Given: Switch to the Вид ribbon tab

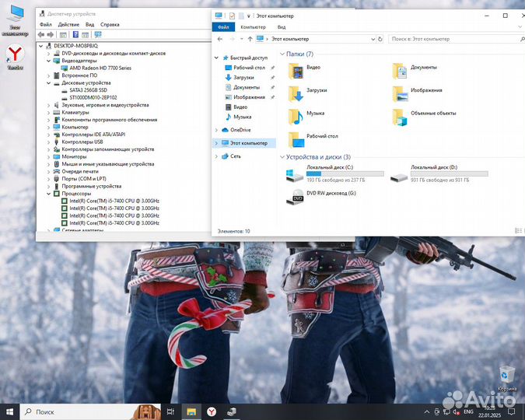Looking at the screenshot, I should click(x=282, y=27).
